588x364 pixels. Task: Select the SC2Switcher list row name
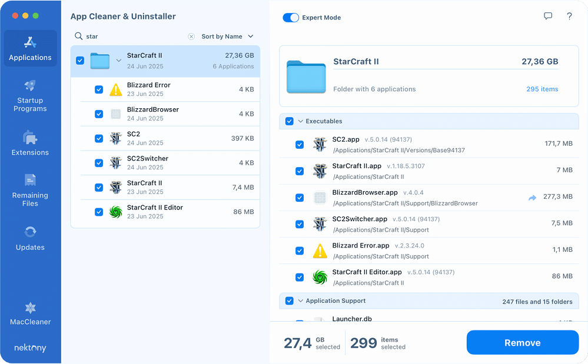pyautogui.click(x=147, y=158)
